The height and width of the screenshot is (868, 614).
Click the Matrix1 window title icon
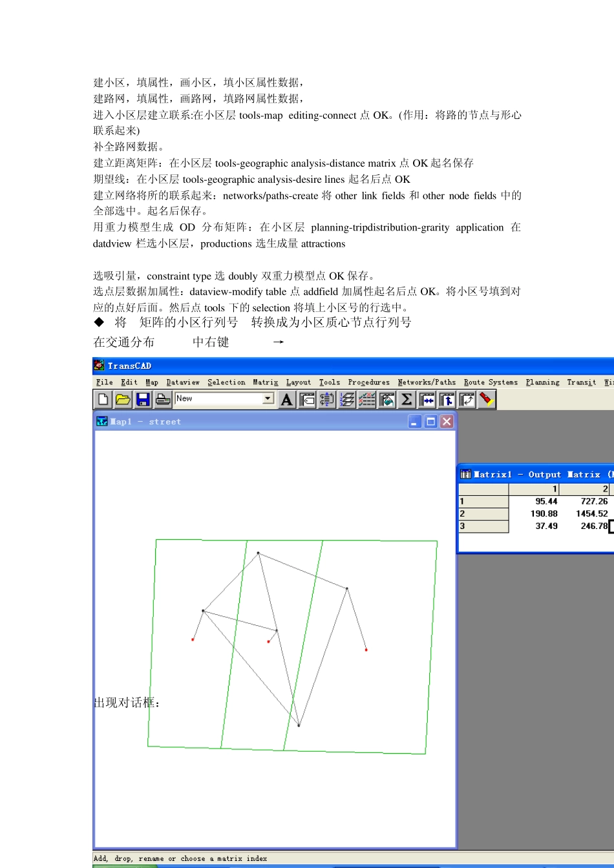pyautogui.click(x=465, y=474)
